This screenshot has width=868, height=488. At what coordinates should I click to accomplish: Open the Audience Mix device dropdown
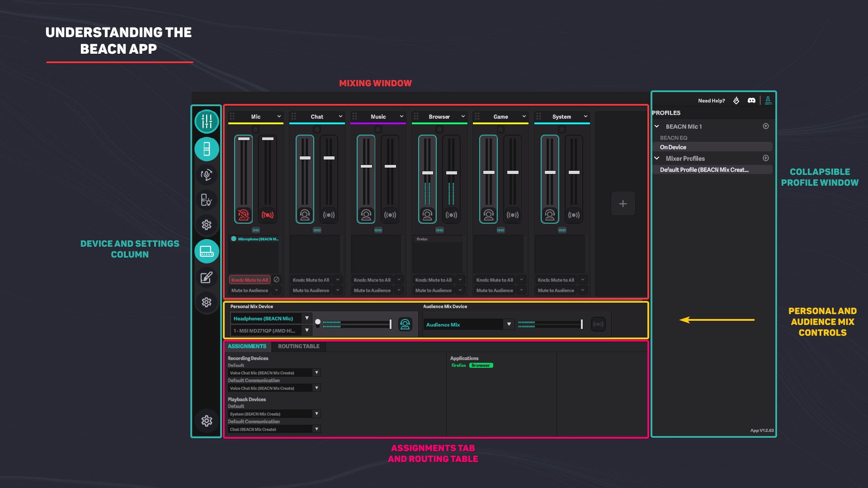[x=509, y=324]
